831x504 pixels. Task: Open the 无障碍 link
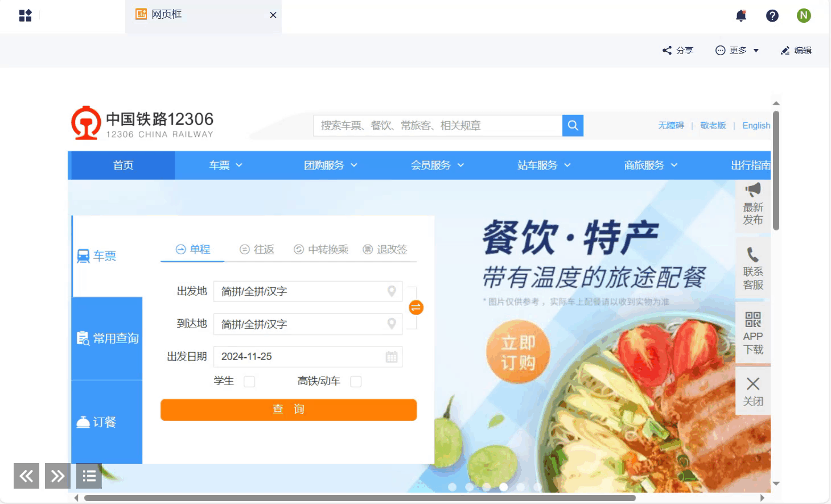(670, 125)
